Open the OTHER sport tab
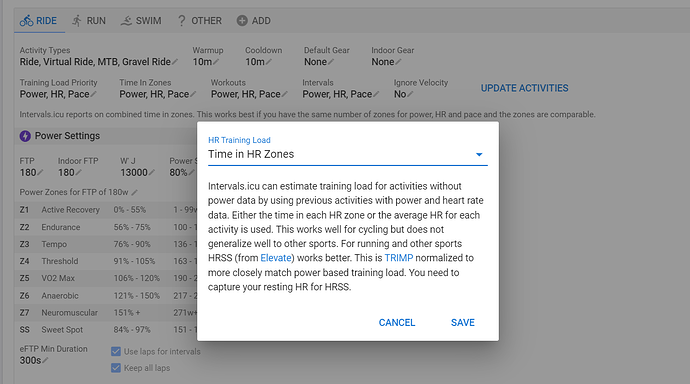This screenshot has width=690, height=384. coord(199,21)
